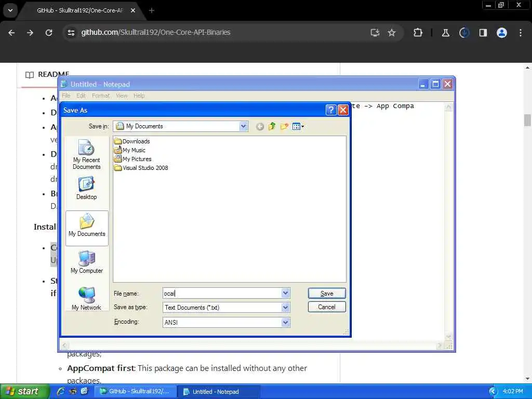
Task: Expand the Save in location dropdown
Action: (243, 126)
